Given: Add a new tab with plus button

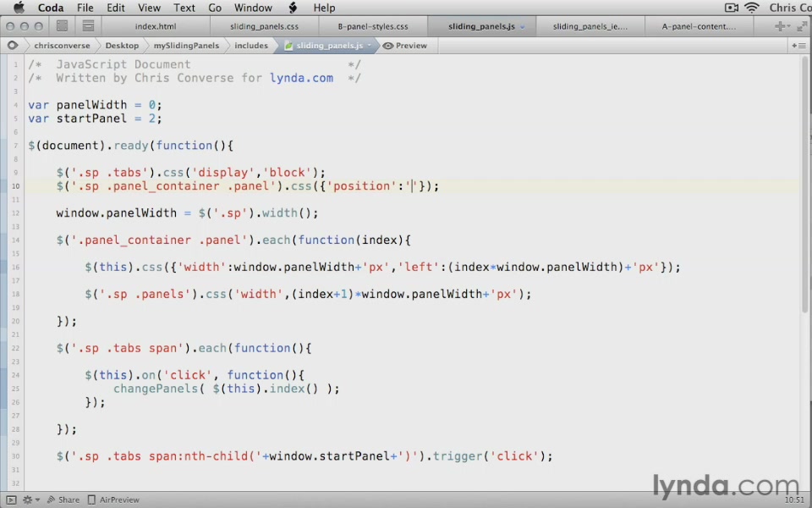Looking at the screenshot, I should pos(781,26).
